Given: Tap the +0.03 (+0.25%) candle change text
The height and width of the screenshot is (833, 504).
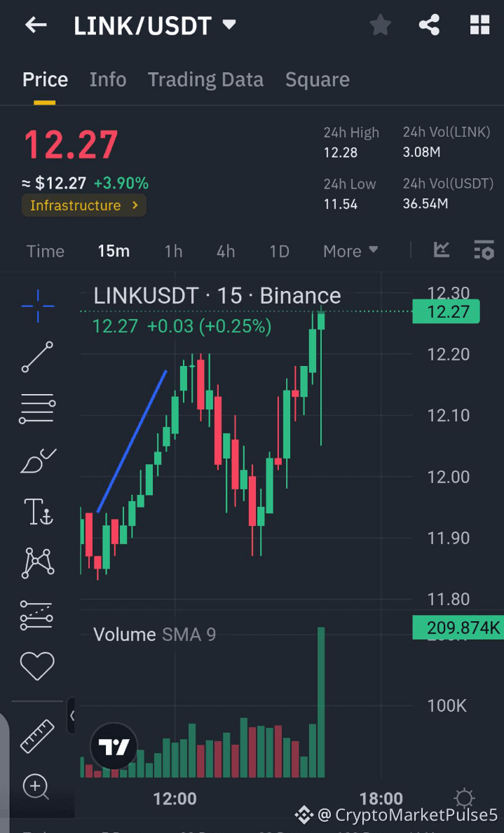Looking at the screenshot, I should [209, 325].
